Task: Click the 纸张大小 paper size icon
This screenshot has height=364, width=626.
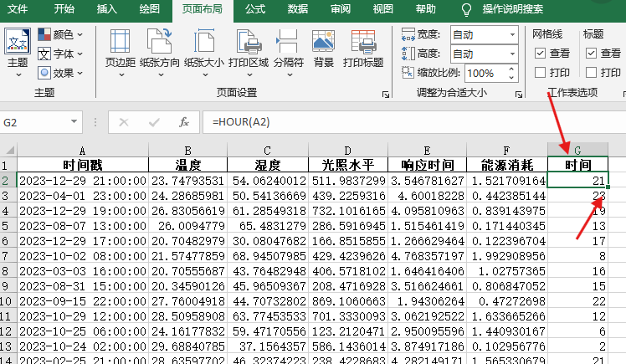Action: click(204, 41)
